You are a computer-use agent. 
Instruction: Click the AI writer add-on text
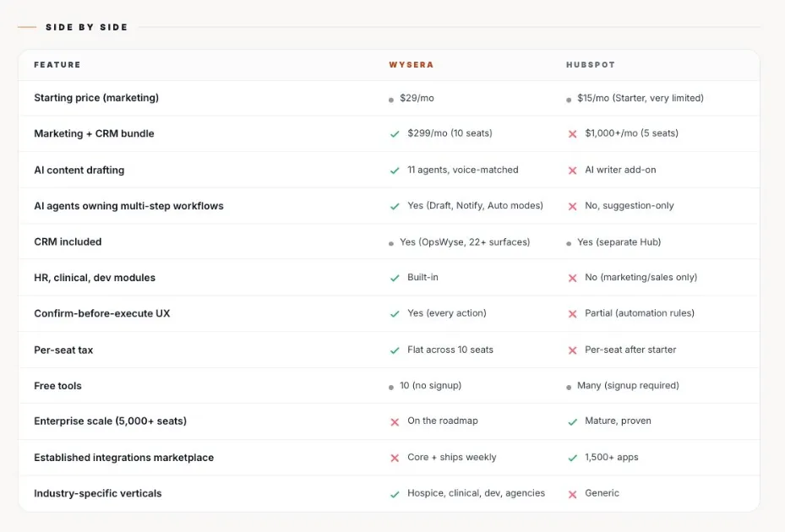(x=620, y=170)
